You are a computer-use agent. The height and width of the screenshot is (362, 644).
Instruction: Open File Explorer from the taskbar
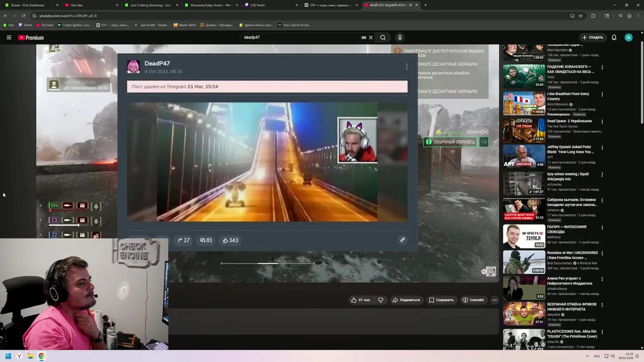pyautogui.click(x=30, y=356)
